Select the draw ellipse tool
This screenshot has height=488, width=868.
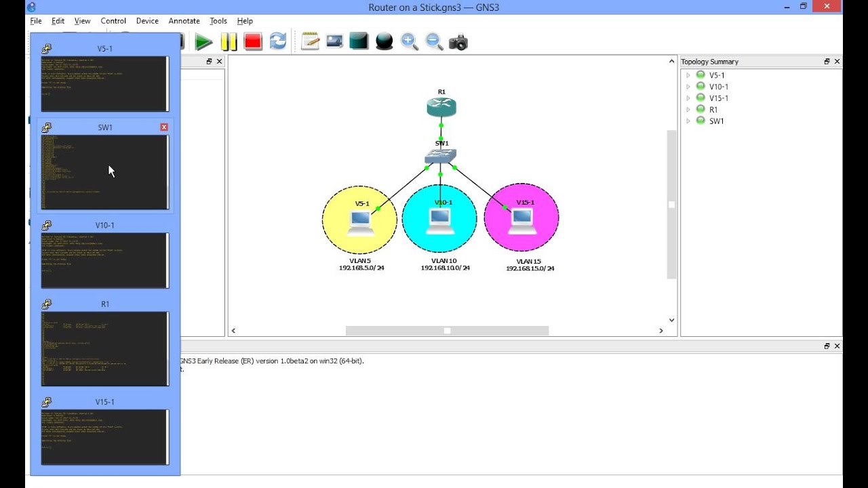click(x=384, y=41)
